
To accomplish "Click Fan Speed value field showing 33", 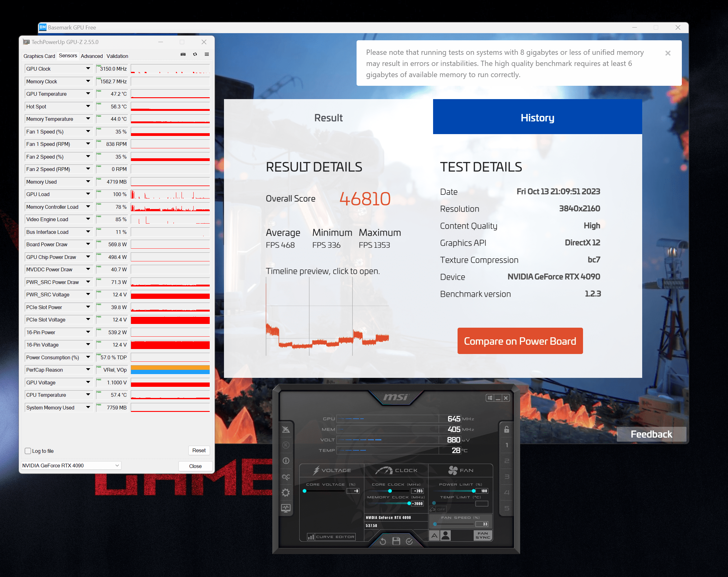I will pyautogui.click(x=482, y=524).
